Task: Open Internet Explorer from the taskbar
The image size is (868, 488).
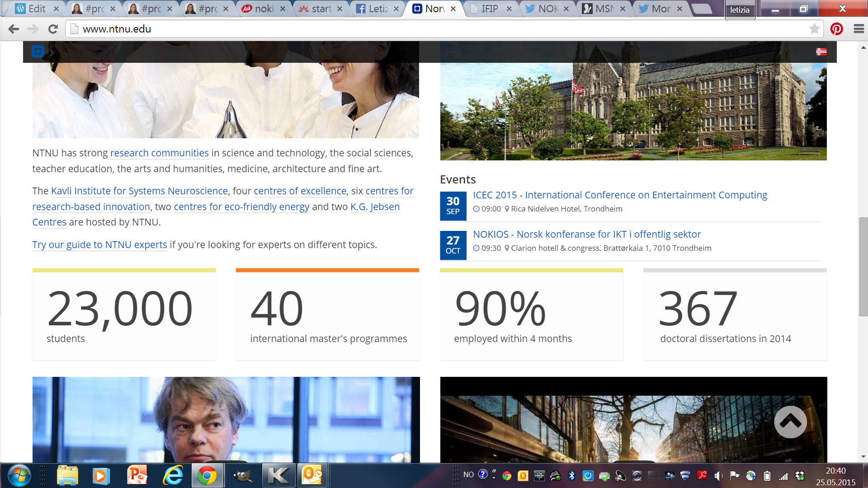Action: pos(173,475)
